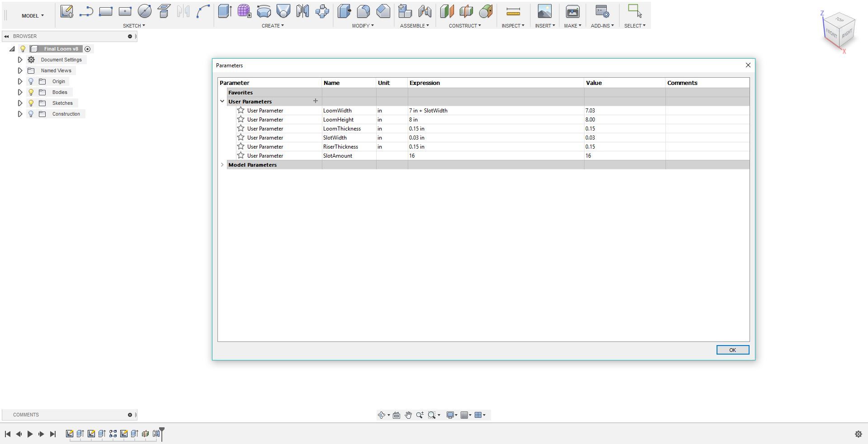Open the Scripts and Add-Ins icon
The height and width of the screenshot is (444, 868).
click(x=602, y=11)
